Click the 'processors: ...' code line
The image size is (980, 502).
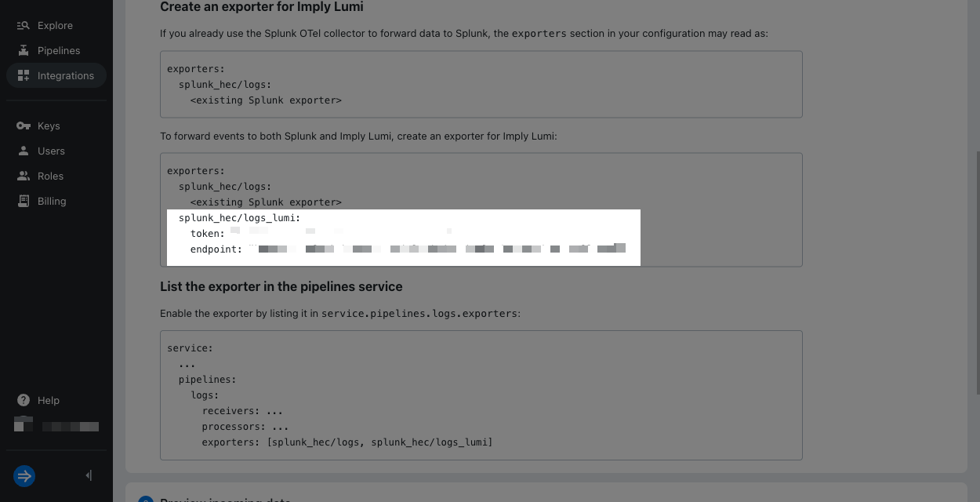pos(245,427)
